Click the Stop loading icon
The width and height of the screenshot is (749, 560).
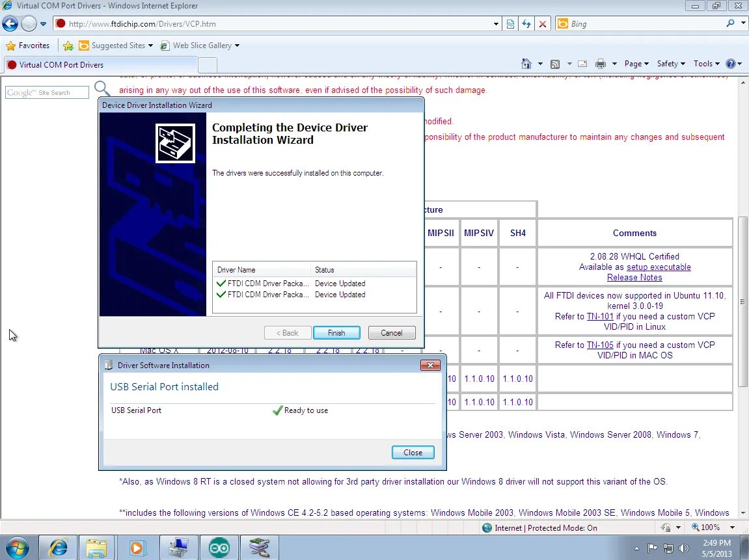pos(543,24)
